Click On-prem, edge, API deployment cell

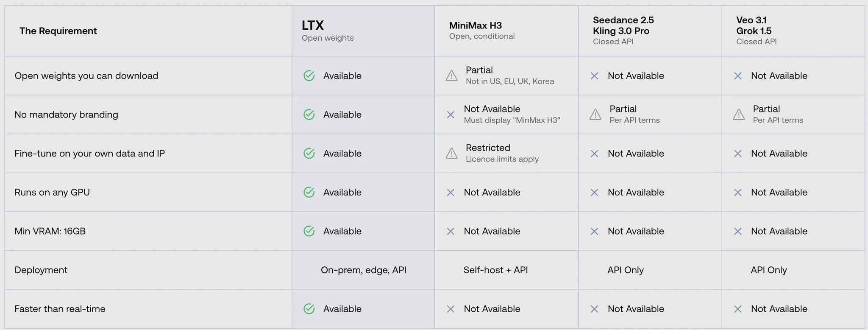pyautogui.click(x=364, y=270)
